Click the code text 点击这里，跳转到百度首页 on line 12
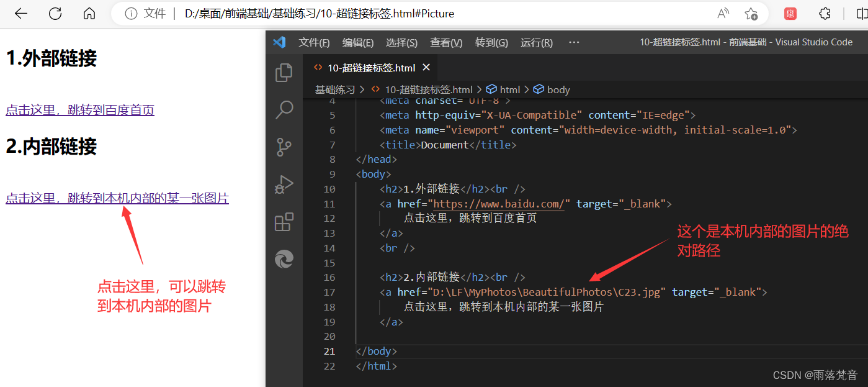This screenshot has width=868, height=387. [x=470, y=218]
